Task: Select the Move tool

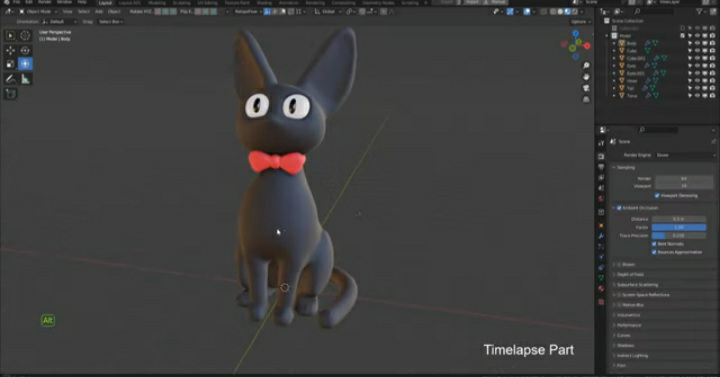Action: pyautogui.click(x=10, y=50)
